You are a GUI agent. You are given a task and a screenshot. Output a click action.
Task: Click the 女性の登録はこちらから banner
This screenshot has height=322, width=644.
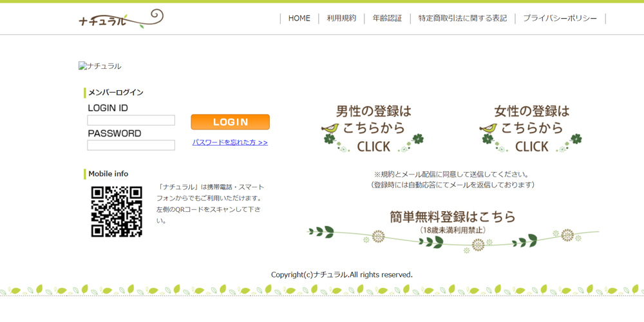(x=531, y=128)
